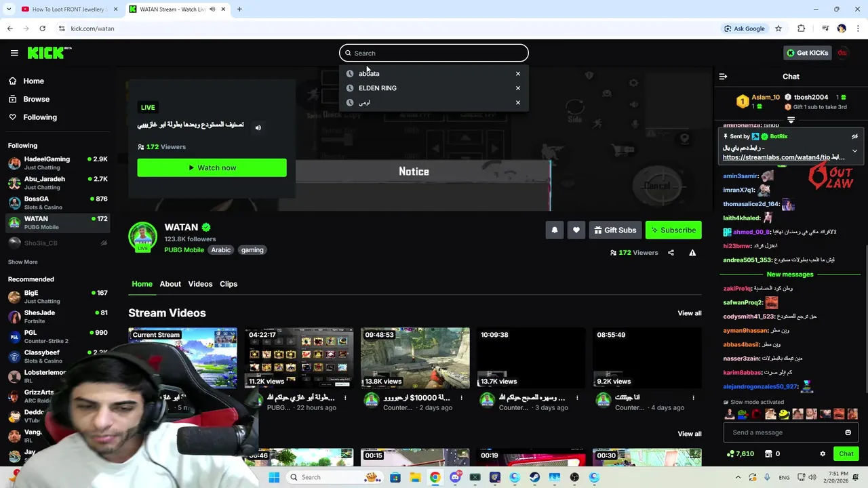Switch to the Videos tab

point(200,284)
